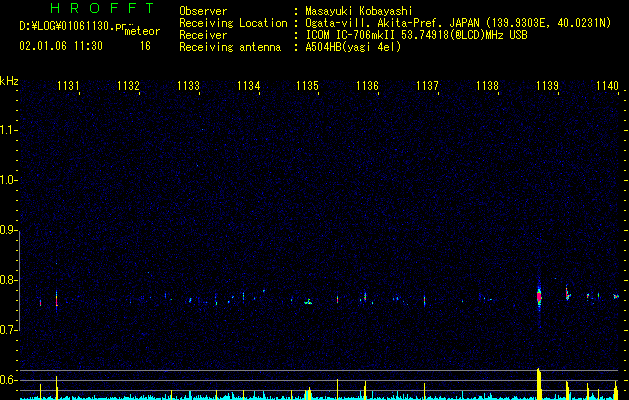Click the 1140 time axis marker
Screen dimensions: 629x400
coord(607,85)
